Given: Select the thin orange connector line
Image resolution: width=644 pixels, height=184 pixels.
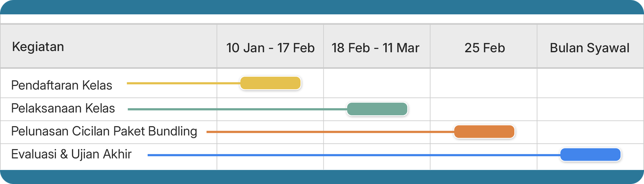Looking at the screenshot, I should (x=330, y=132).
